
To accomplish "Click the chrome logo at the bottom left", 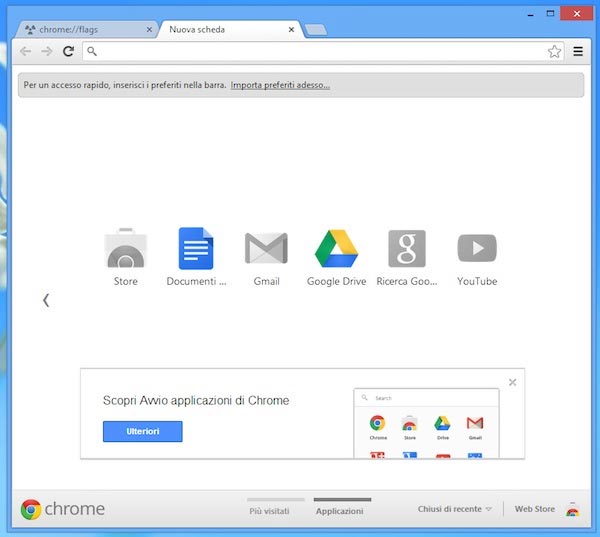I will pyautogui.click(x=63, y=509).
